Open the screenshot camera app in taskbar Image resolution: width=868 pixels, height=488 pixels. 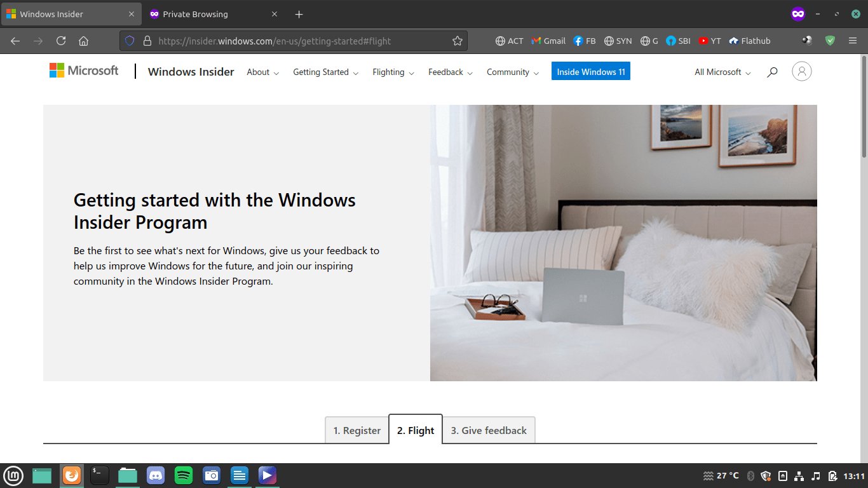(x=212, y=475)
